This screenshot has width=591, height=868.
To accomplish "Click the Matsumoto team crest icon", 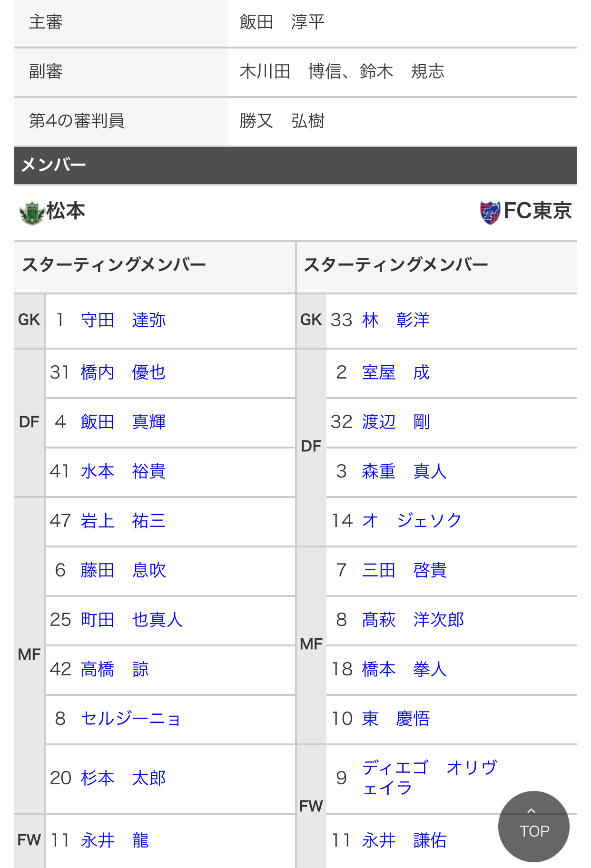I will [x=31, y=212].
